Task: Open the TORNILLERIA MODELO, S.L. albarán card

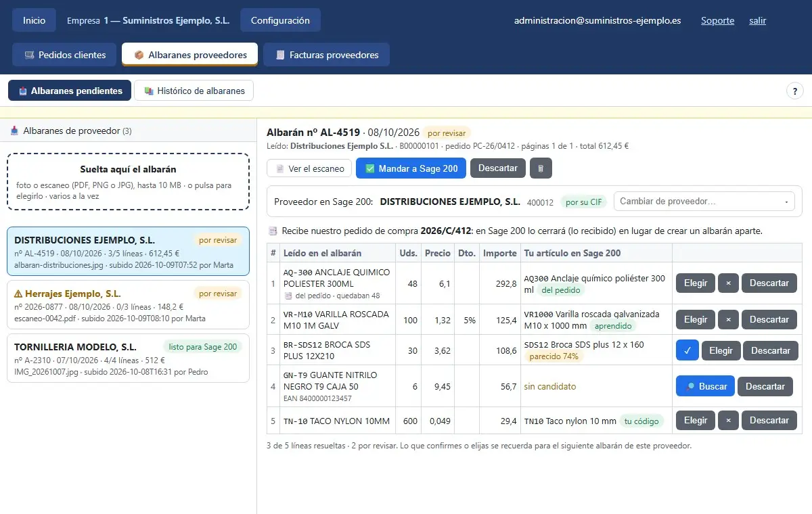Action: [x=128, y=358]
